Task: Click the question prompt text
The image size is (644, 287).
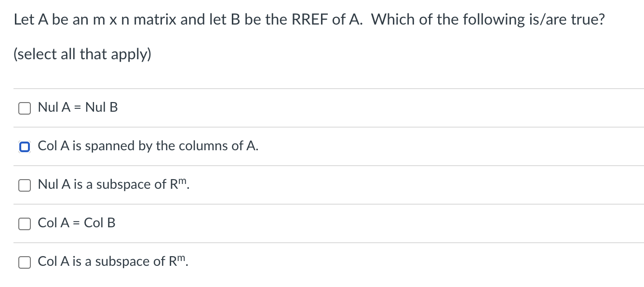Action: 309,19
